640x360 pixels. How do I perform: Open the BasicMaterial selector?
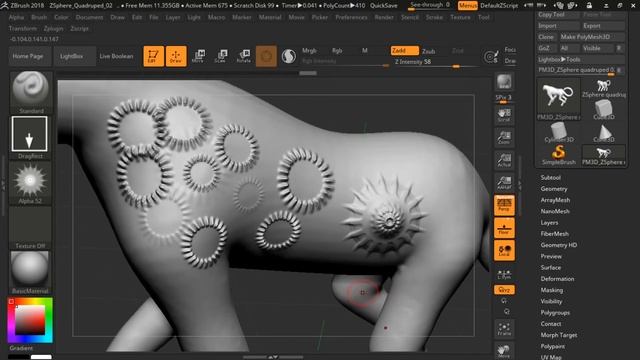point(30,272)
